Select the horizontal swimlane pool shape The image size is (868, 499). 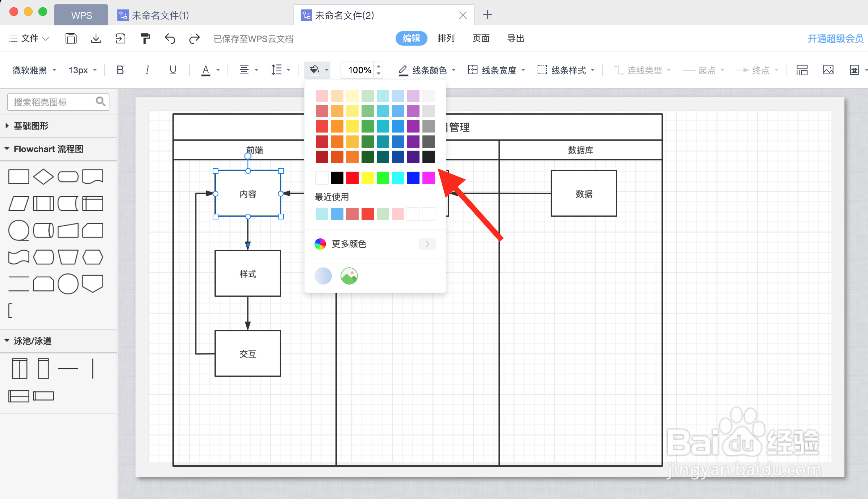tap(19, 396)
